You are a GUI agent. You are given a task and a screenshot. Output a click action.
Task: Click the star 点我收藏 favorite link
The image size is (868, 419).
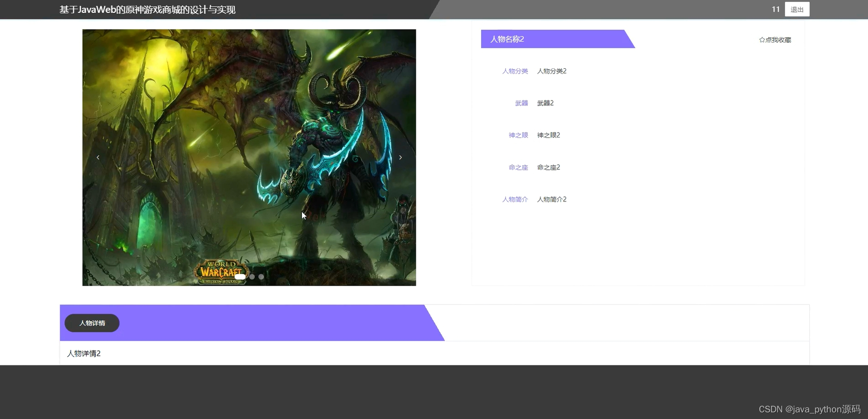point(775,40)
